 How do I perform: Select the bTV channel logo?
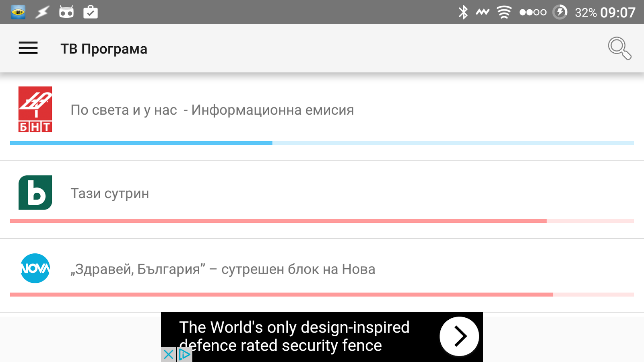(35, 193)
